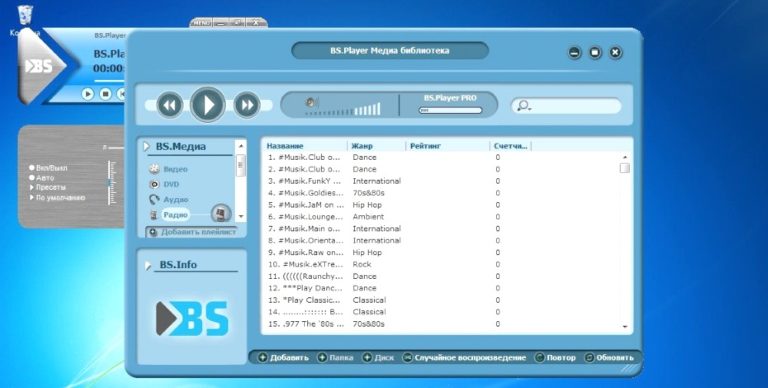Select station row 11. ((((((Raunchy
This screenshot has height=388, width=768.
point(441,276)
